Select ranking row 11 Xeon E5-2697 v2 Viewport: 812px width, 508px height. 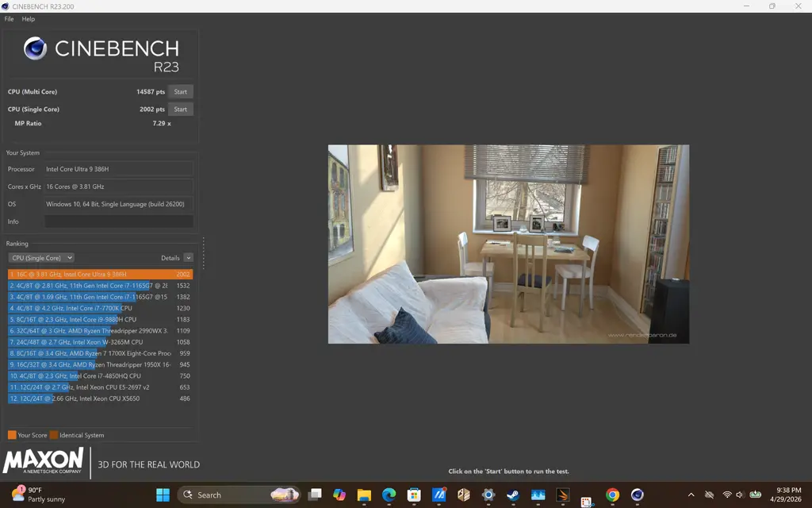coord(100,387)
